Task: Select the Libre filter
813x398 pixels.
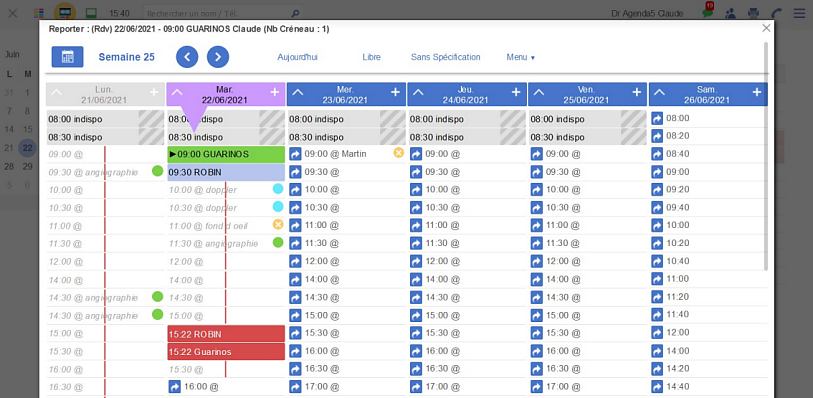Action: tap(371, 57)
